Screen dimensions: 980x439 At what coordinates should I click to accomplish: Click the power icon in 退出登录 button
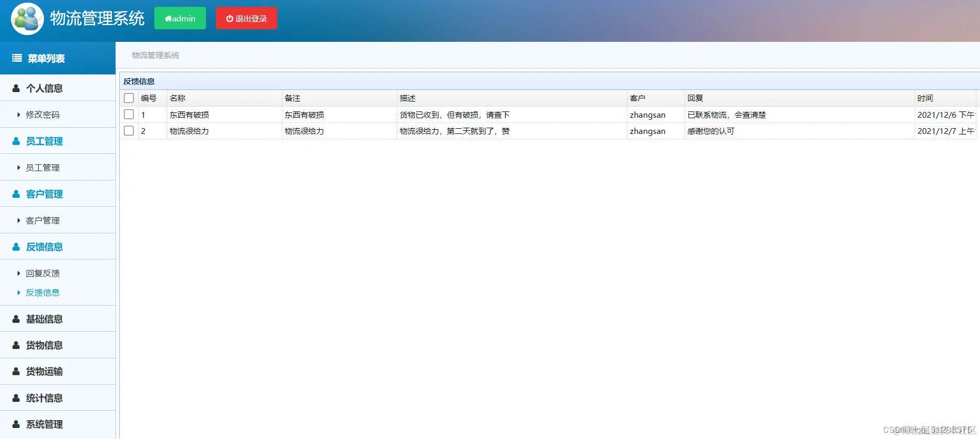[229, 18]
